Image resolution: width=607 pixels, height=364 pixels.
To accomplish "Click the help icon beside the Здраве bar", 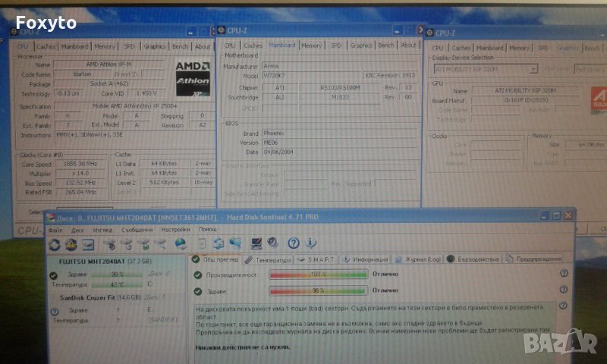I will pyautogui.click(x=564, y=290).
